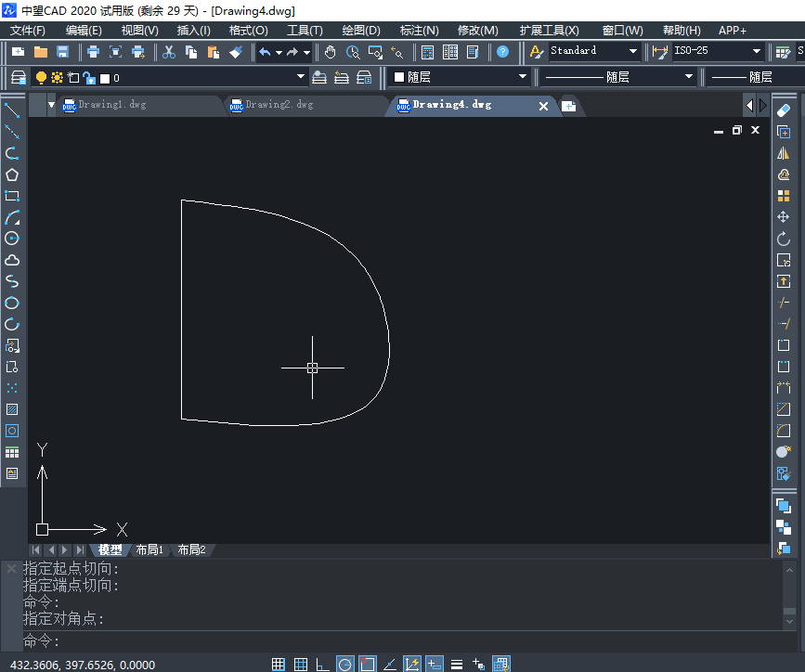Select the Revision Cloud tool

pos(12,260)
